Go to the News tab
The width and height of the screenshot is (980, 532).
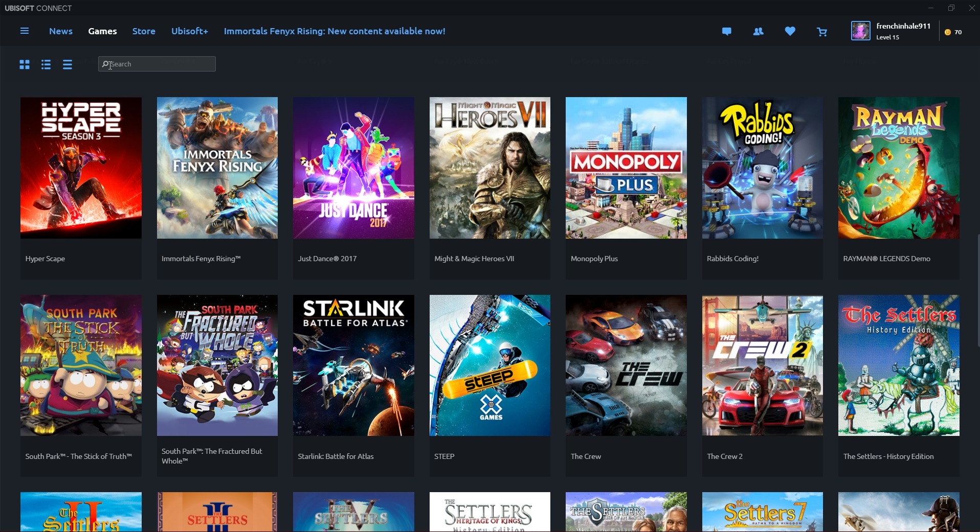(61, 31)
